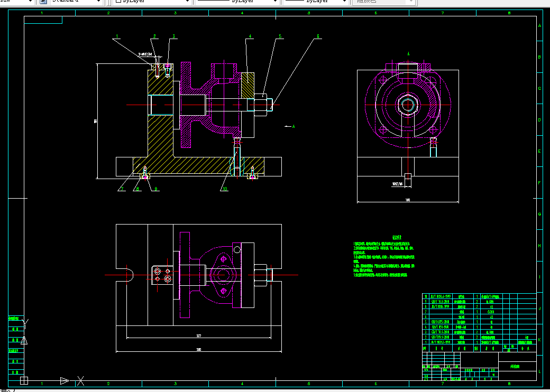
Task: Select the 180 dimension under the plan view
Action: (199, 349)
